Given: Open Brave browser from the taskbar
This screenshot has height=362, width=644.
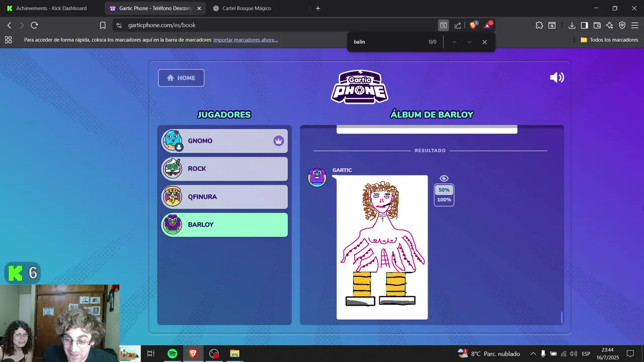Looking at the screenshot, I should [193, 353].
